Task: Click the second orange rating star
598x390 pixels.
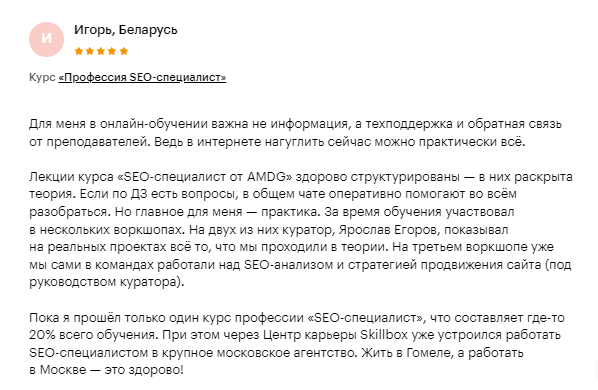Action: (x=90, y=51)
